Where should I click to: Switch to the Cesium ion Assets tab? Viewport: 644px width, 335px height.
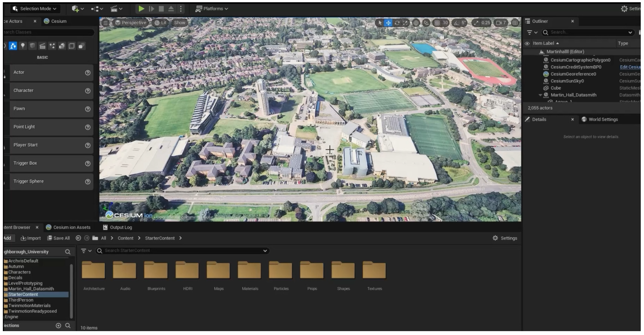tap(68, 228)
